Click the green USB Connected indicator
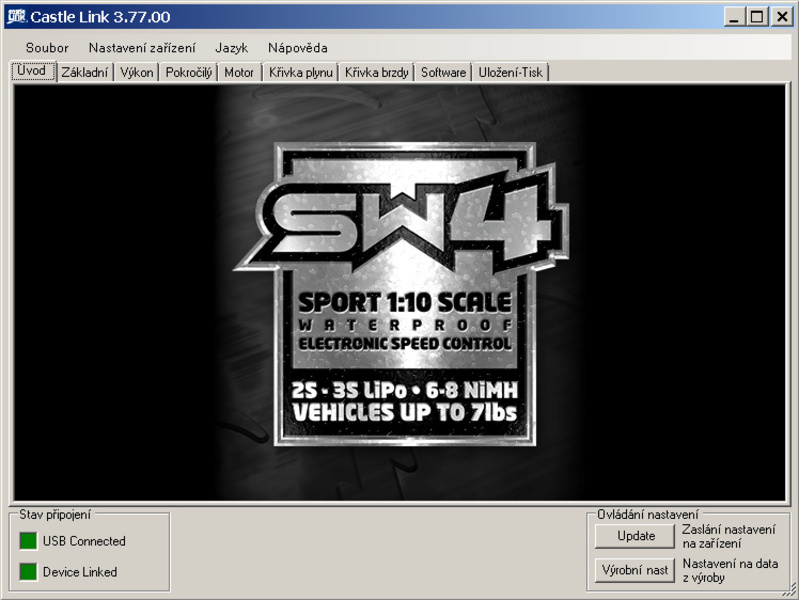Screen dimensions: 799x600 (28, 541)
